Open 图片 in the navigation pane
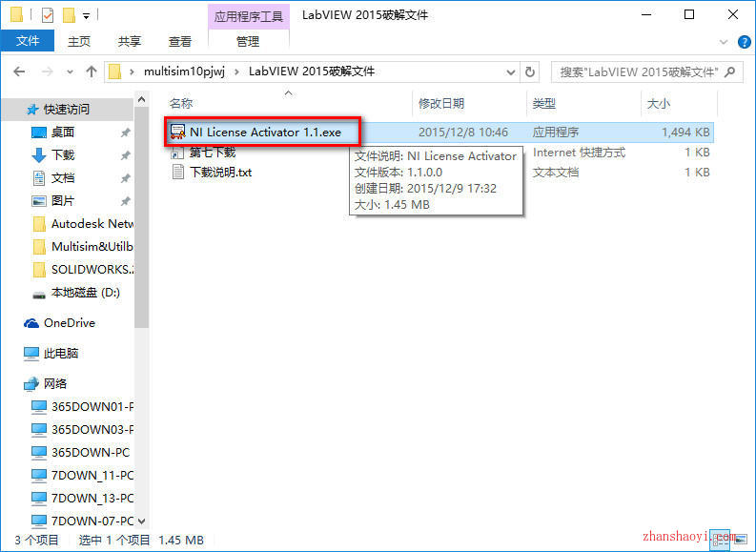Image resolution: width=756 pixels, height=552 pixels. click(x=63, y=201)
